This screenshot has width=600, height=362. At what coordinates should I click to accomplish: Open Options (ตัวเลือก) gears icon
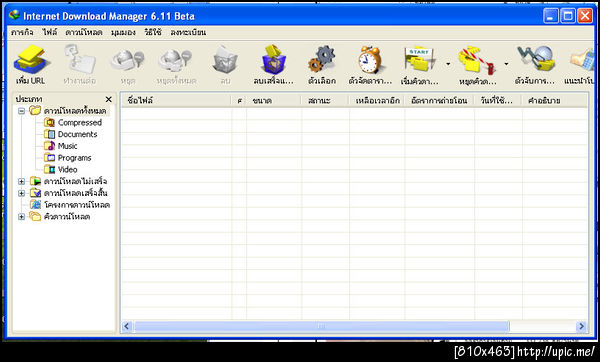point(321,59)
